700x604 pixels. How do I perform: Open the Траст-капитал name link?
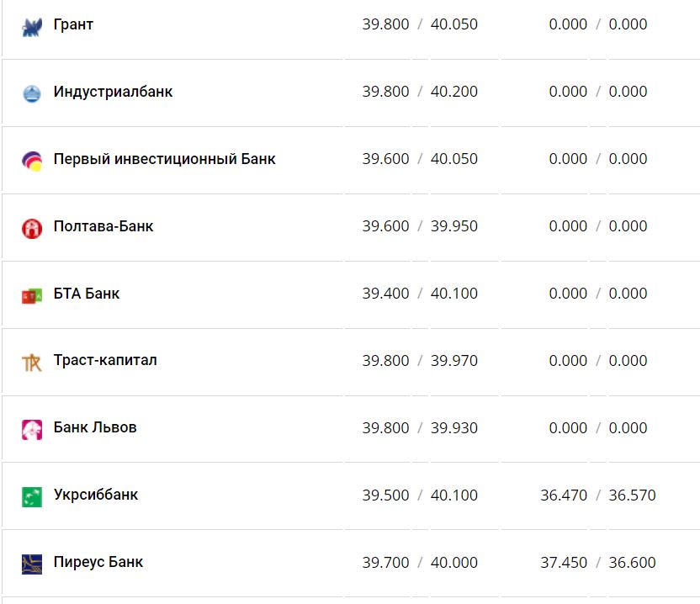pos(105,360)
